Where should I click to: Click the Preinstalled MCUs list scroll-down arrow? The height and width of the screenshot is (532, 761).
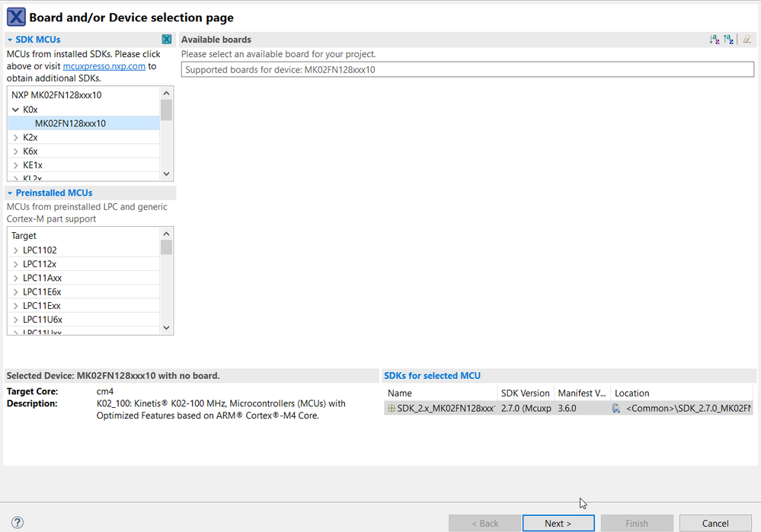pyautogui.click(x=167, y=328)
